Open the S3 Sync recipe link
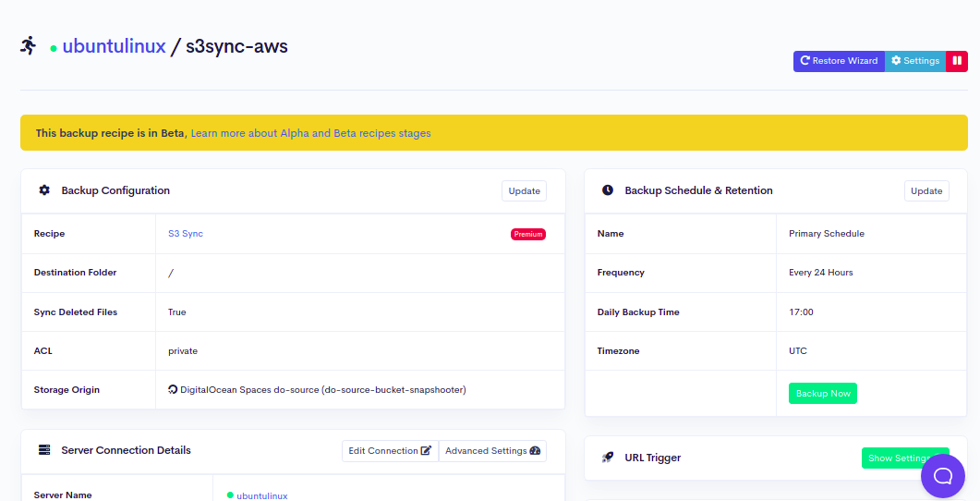The width and height of the screenshot is (980, 501). pos(186,233)
